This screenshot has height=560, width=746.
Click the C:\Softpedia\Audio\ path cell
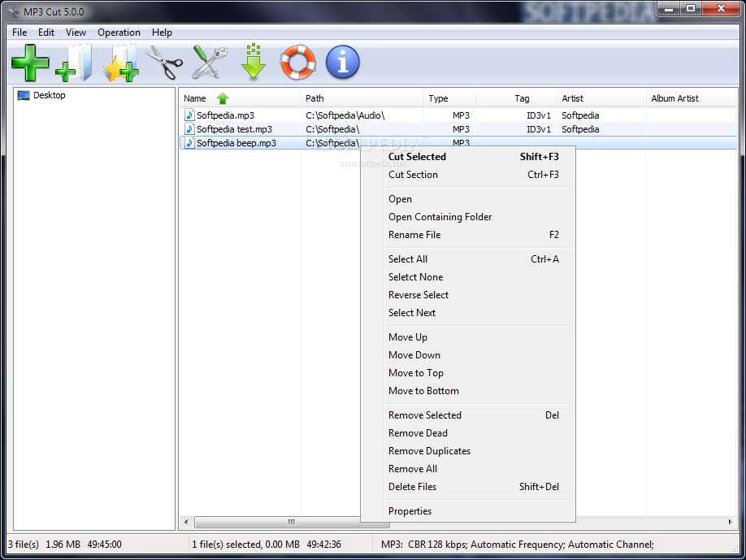tap(345, 115)
